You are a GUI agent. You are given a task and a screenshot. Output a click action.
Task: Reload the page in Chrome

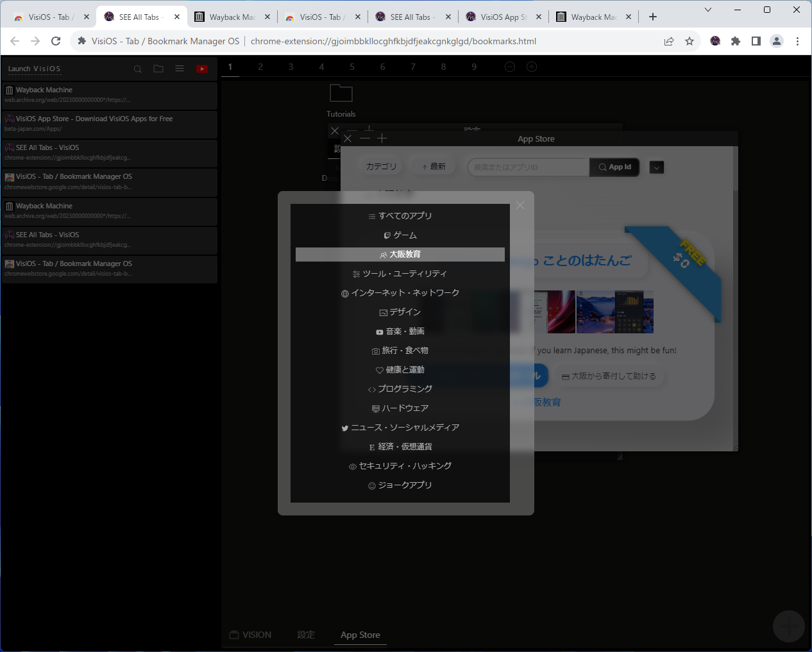point(56,41)
